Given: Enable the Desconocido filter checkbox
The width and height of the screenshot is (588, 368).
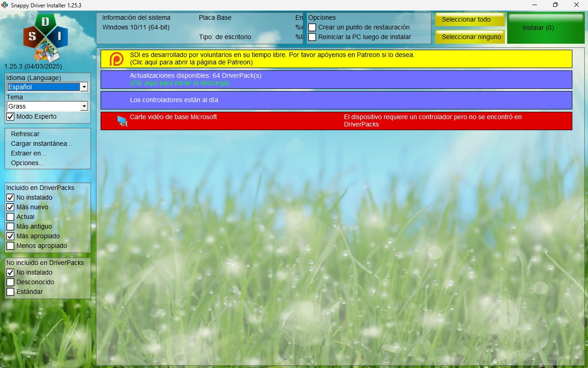Looking at the screenshot, I should click(11, 282).
